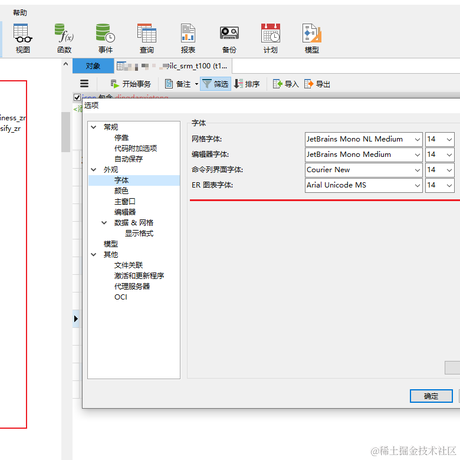
Task: Collapse the 常规 tree node
Action: tap(94, 127)
